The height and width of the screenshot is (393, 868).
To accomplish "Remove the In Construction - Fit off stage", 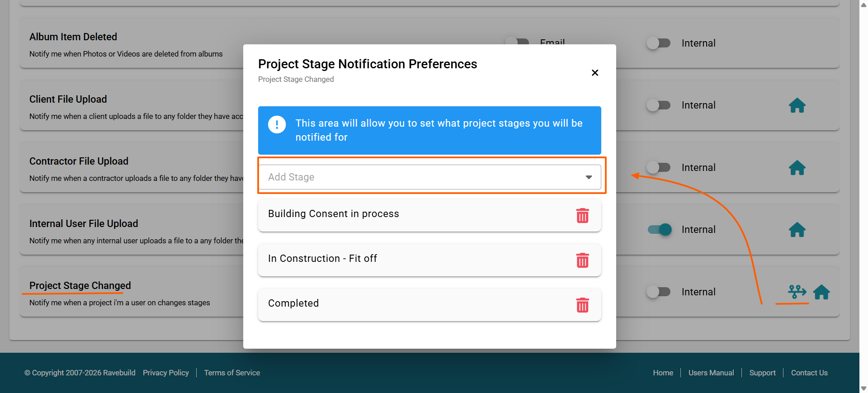I will (582, 260).
